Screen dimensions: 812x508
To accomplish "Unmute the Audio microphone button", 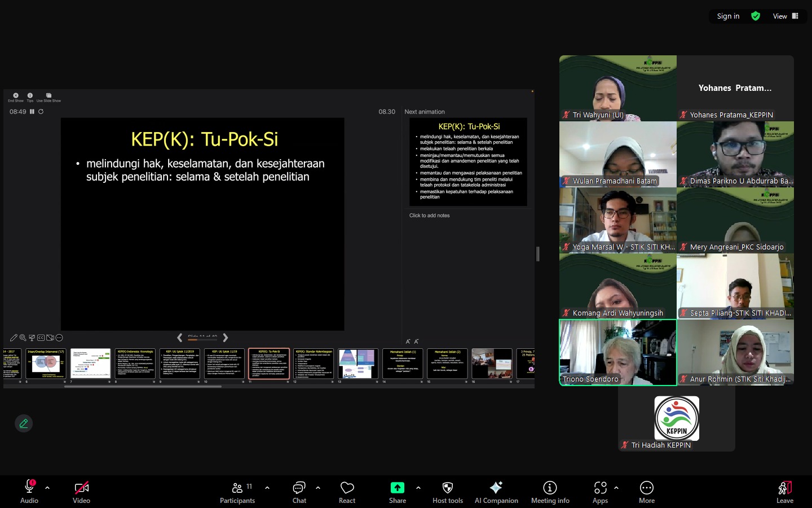I will [x=29, y=492].
